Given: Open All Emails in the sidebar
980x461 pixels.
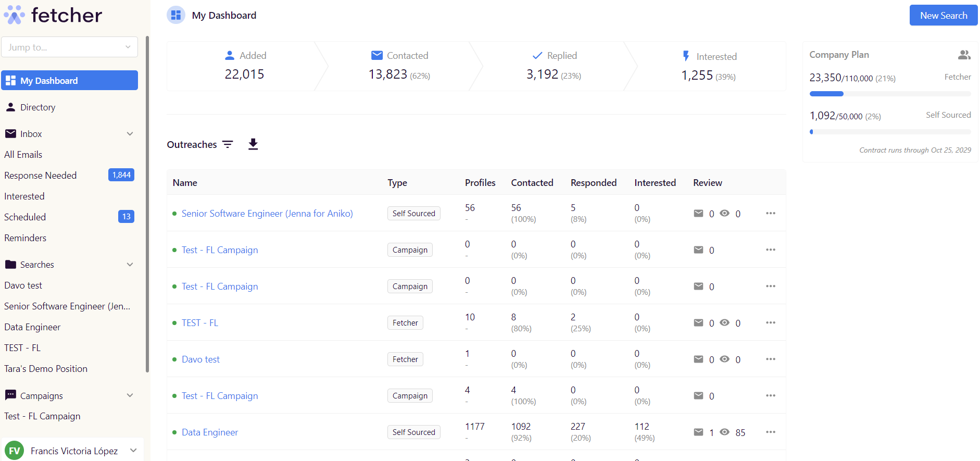Looking at the screenshot, I should (x=23, y=155).
